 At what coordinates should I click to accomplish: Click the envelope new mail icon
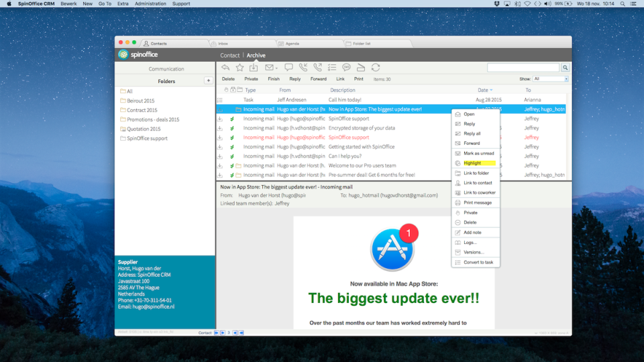click(269, 67)
